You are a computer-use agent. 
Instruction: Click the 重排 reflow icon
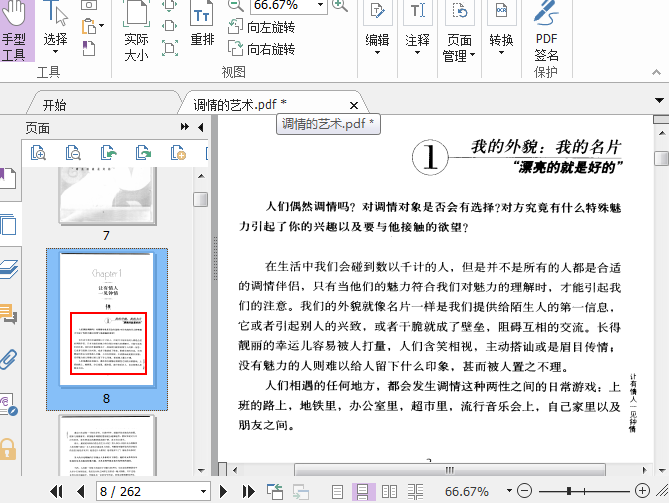pos(202,26)
